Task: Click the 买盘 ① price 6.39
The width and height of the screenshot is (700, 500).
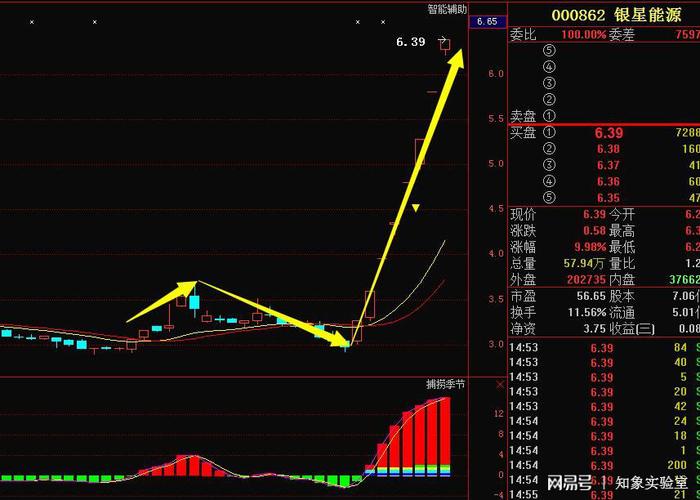Action: pyautogui.click(x=608, y=133)
